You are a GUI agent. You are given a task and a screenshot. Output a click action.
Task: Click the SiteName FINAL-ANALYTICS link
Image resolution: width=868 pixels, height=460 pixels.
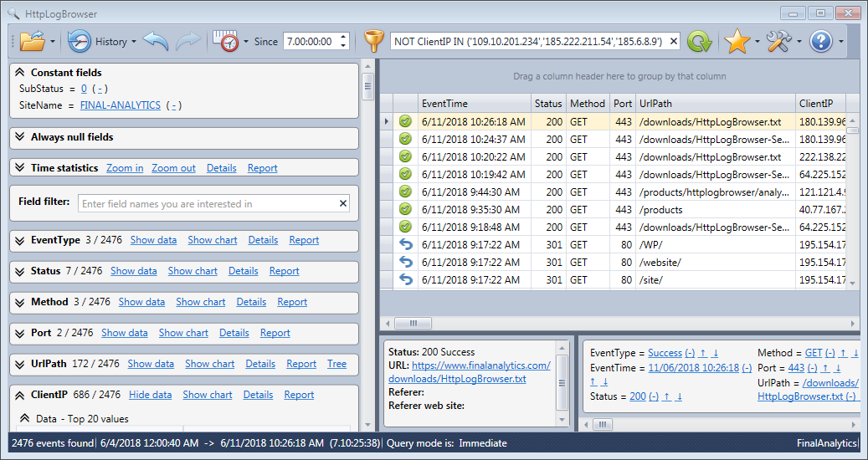(x=121, y=105)
